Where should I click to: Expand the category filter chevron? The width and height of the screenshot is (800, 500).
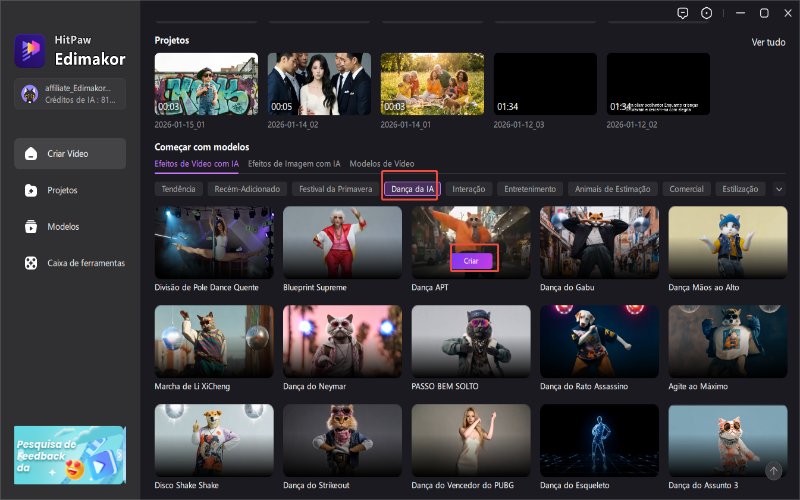click(779, 188)
